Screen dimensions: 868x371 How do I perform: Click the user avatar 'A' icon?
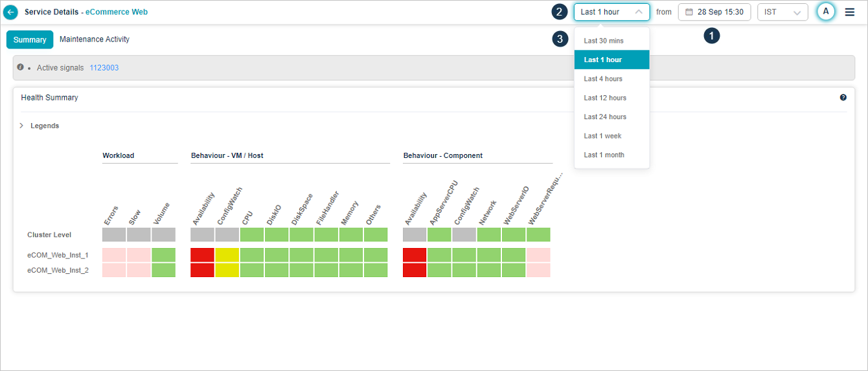(826, 12)
